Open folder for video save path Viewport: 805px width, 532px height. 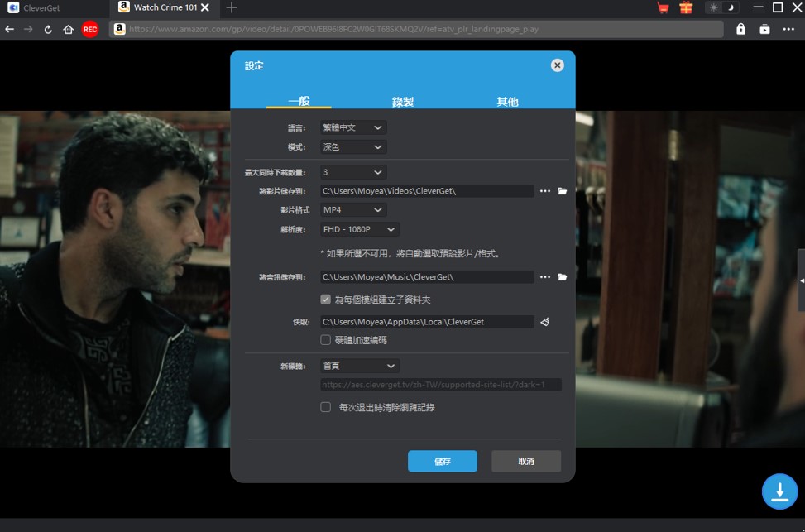point(563,191)
